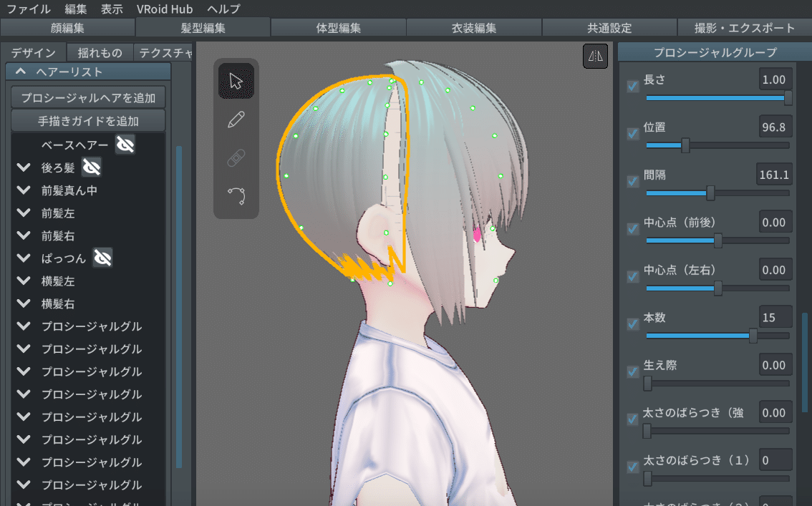Switch to the 衣装編集 tab

pyautogui.click(x=474, y=27)
